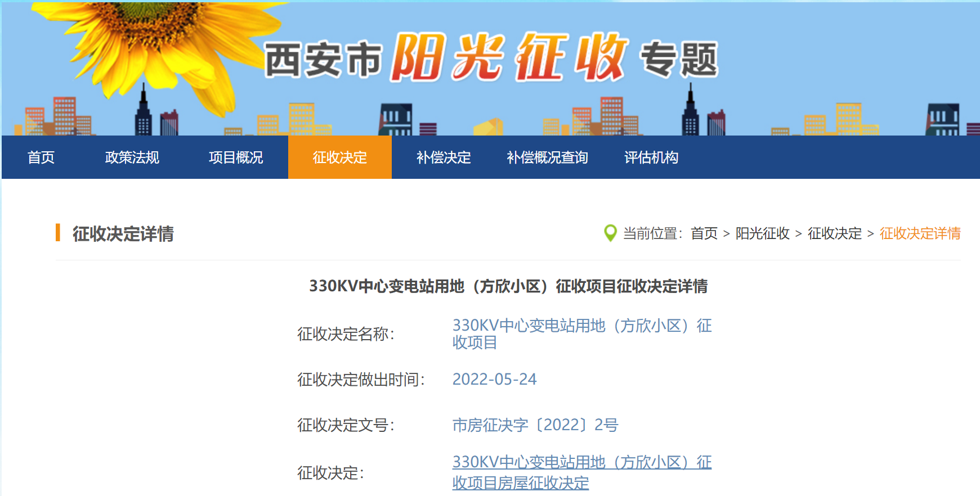Click the 征收决定详情 section heading on the left
This screenshot has width=980, height=496.
[x=123, y=234]
